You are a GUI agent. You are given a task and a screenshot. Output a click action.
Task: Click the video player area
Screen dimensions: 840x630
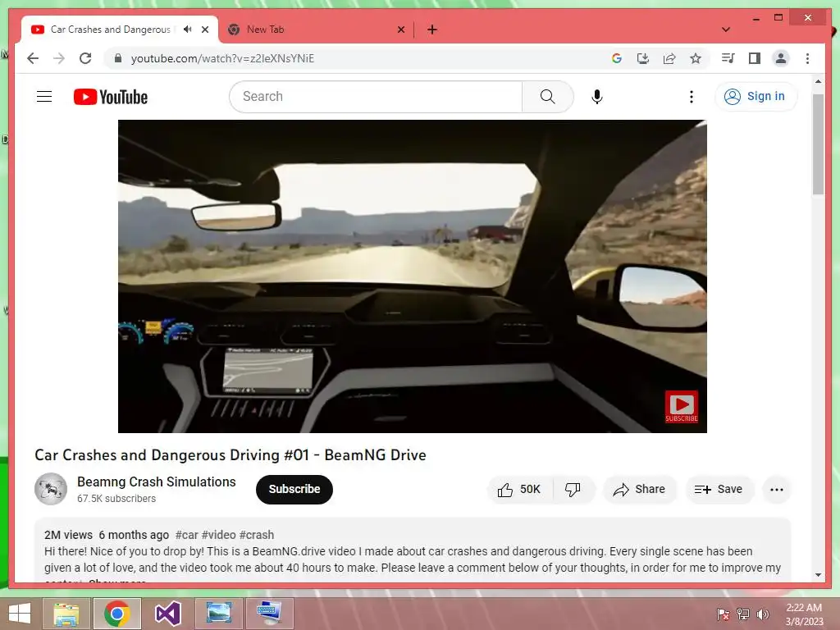[413, 276]
